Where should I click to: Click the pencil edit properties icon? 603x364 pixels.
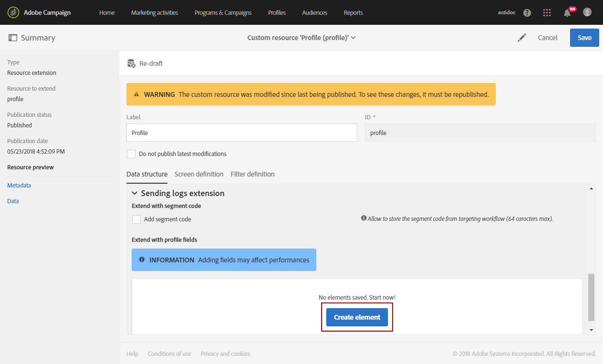click(x=522, y=38)
